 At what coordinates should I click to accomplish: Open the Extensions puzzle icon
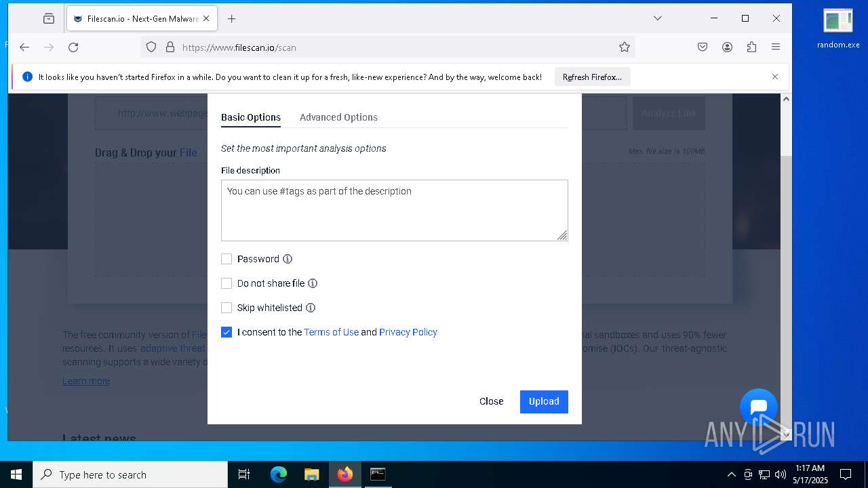pyautogui.click(x=751, y=47)
